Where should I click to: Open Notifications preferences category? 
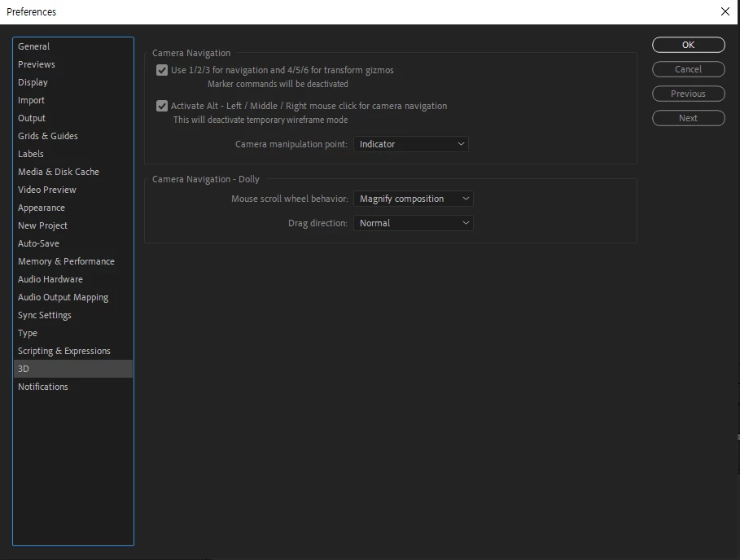tap(73, 387)
